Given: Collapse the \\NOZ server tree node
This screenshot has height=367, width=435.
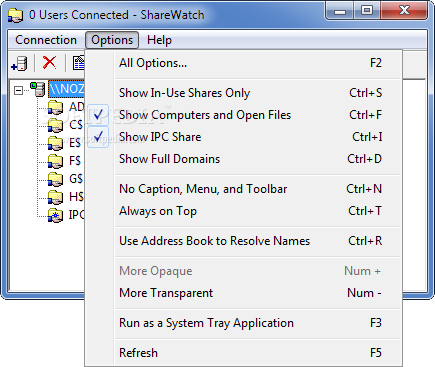Looking at the screenshot, I should (x=19, y=90).
